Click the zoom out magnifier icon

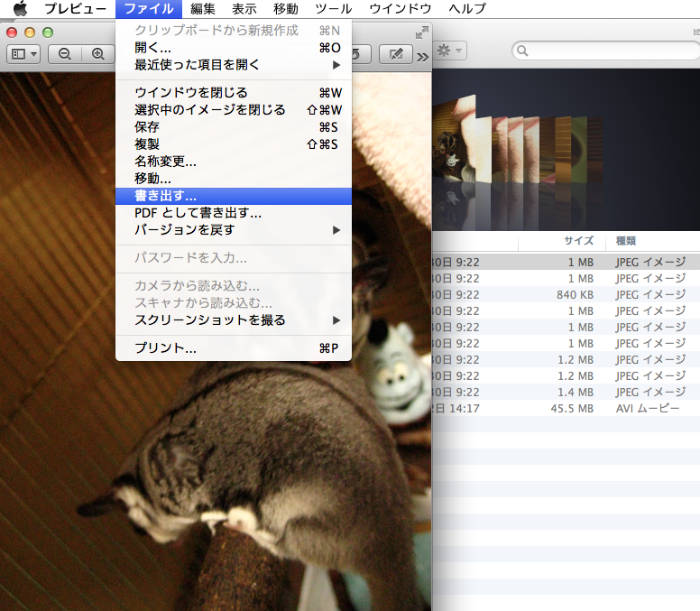point(65,54)
